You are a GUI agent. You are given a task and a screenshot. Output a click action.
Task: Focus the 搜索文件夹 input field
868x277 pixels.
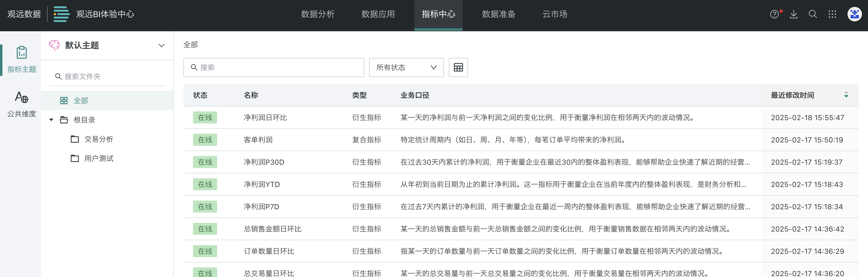click(x=107, y=76)
